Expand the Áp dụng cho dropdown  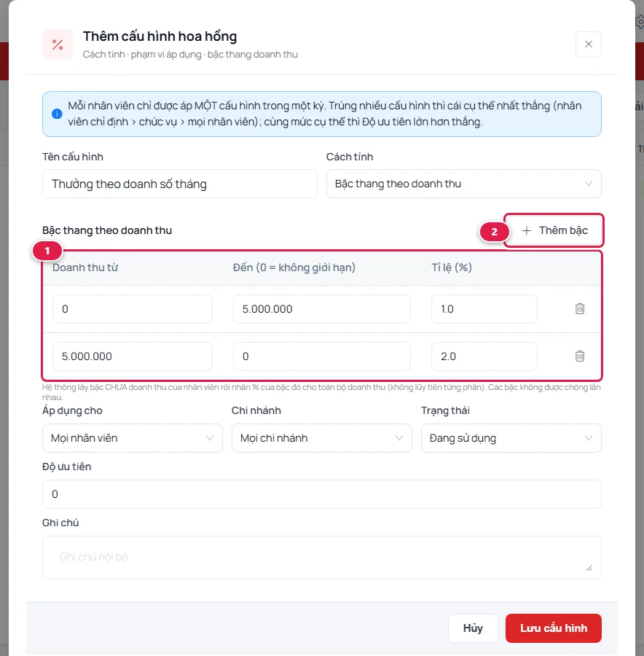point(132,438)
